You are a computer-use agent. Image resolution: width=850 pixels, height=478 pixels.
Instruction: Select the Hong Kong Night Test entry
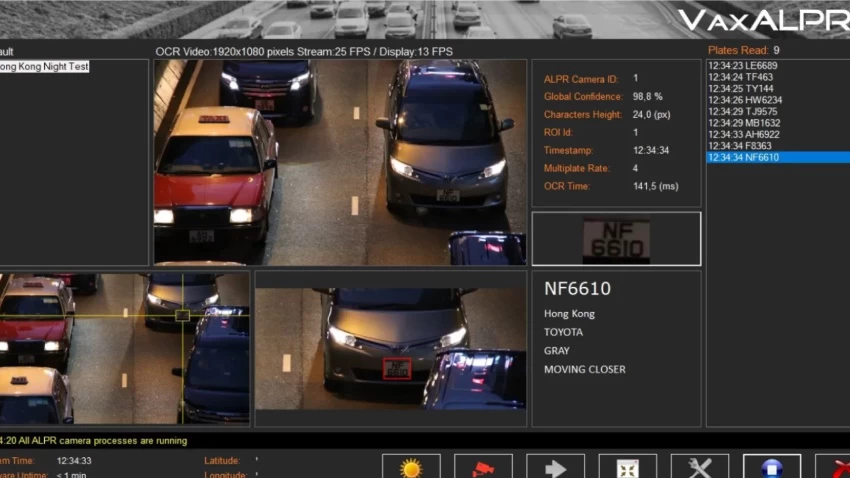44,67
